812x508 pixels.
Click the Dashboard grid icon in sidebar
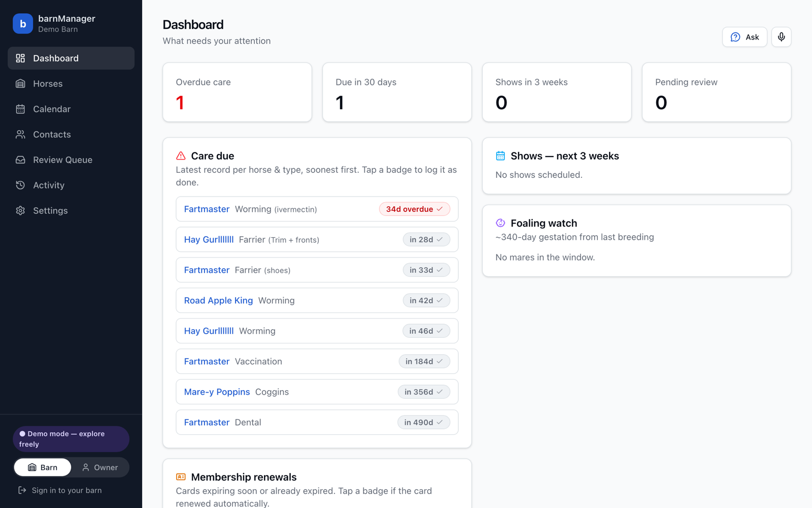coord(20,58)
